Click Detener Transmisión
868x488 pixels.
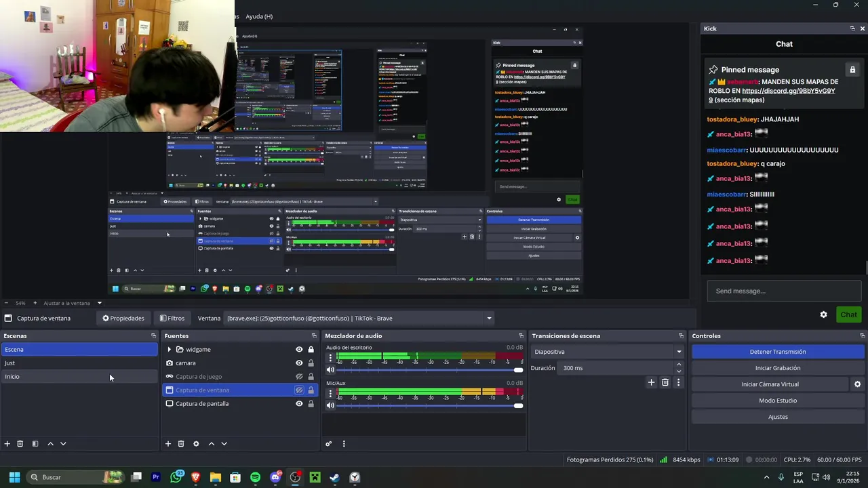pos(778,352)
